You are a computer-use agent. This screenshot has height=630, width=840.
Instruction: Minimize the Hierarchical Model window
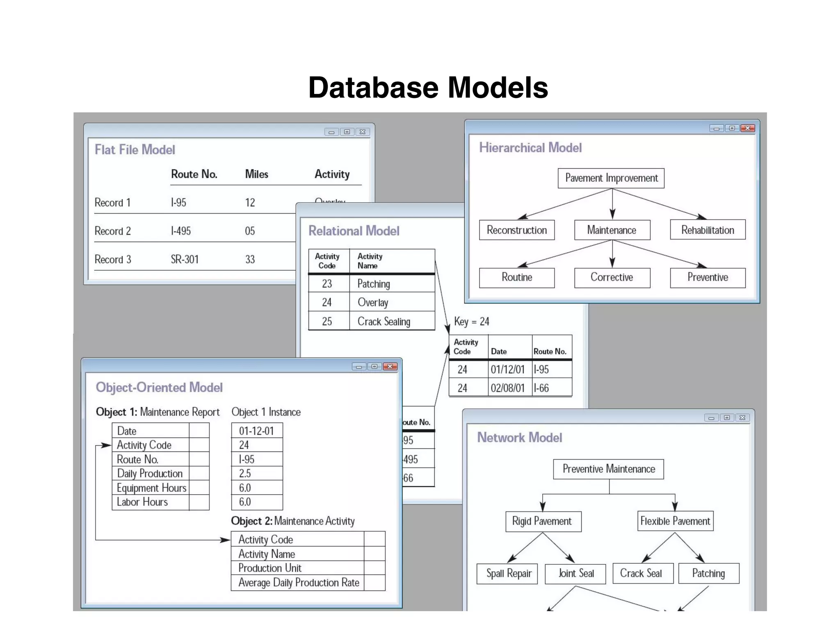pyautogui.click(x=716, y=128)
